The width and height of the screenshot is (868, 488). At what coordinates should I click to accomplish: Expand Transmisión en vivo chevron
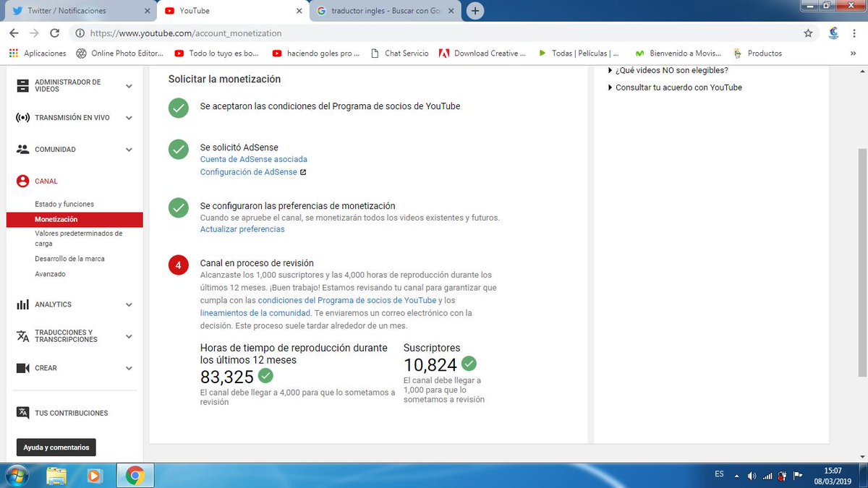[x=129, y=117]
